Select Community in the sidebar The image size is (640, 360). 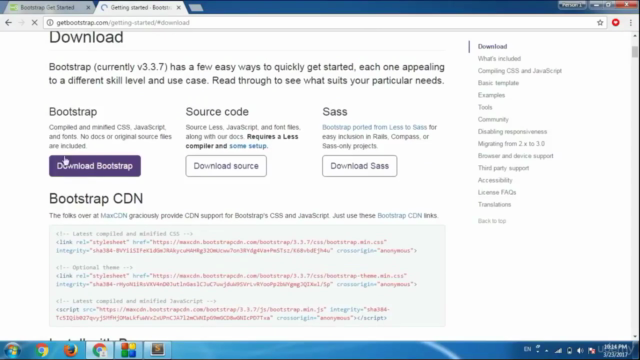coord(493,119)
